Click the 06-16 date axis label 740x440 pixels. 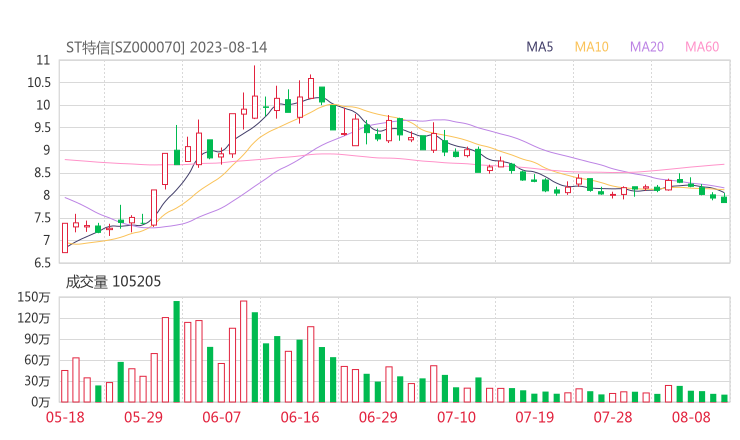tap(300, 417)
